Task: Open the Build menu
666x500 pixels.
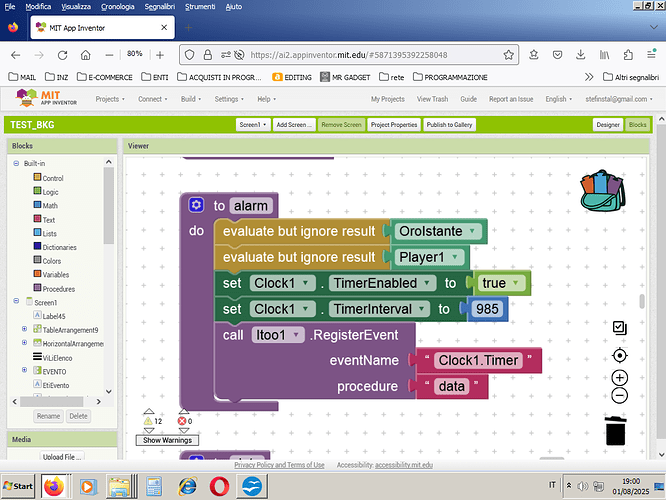Action: tap(188, 99)
